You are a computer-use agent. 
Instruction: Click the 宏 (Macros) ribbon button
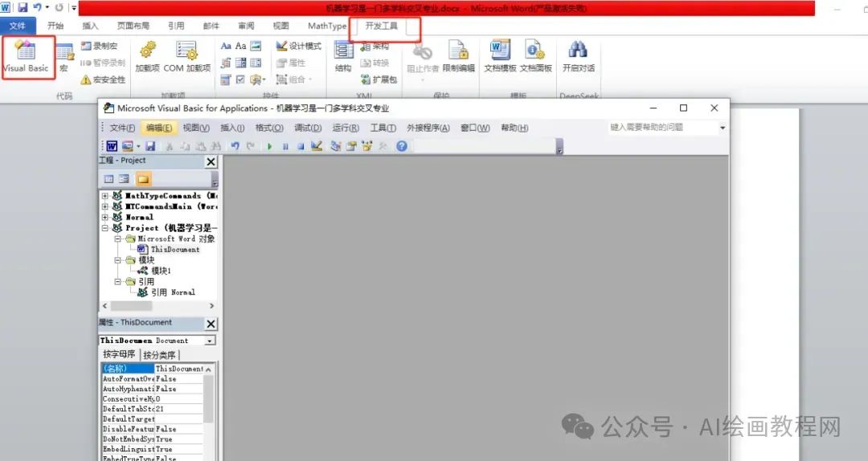(64, 58)
